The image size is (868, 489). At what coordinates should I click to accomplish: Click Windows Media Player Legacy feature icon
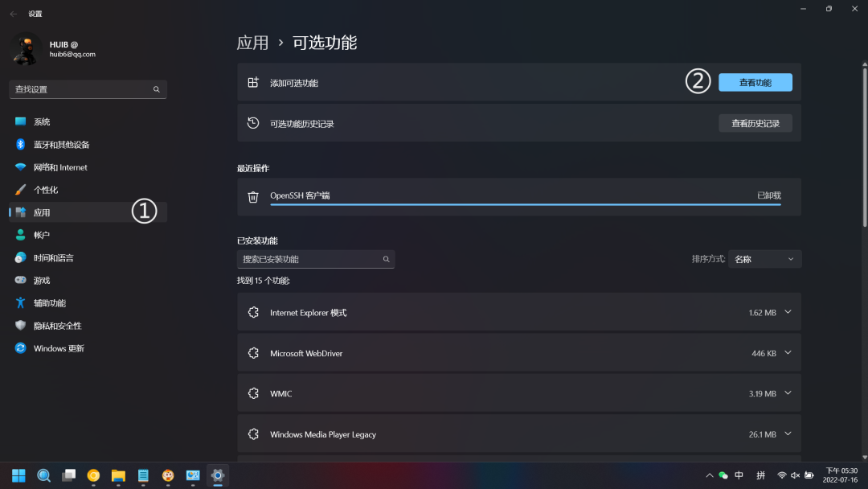253,434
